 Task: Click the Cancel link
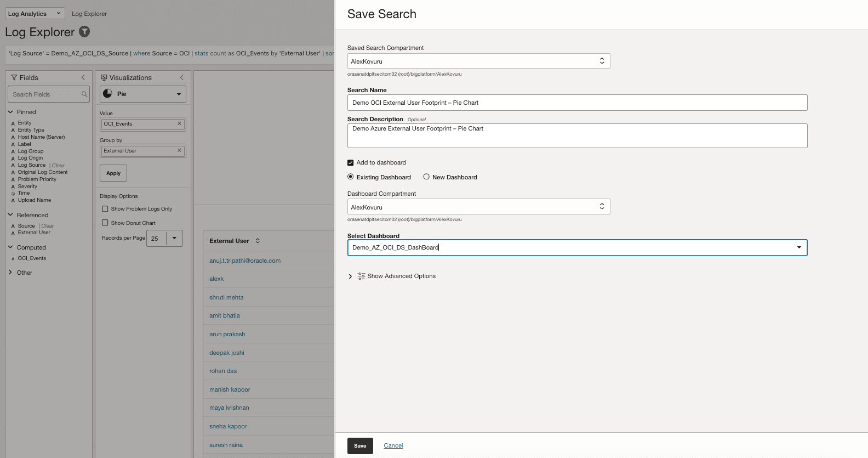point(393,445)
